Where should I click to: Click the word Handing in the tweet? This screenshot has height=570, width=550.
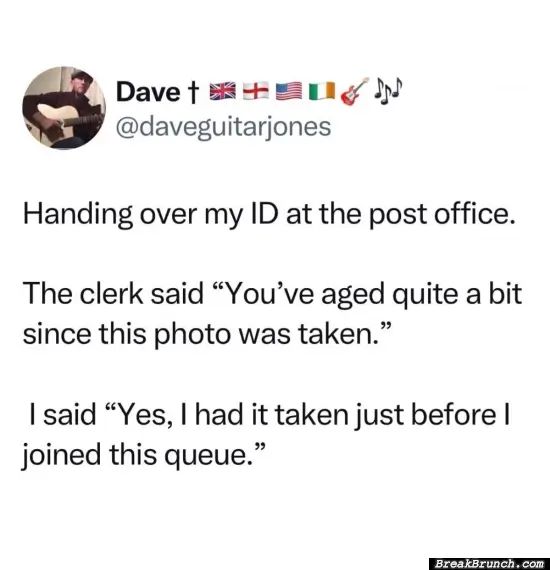(x=78, y=215)
